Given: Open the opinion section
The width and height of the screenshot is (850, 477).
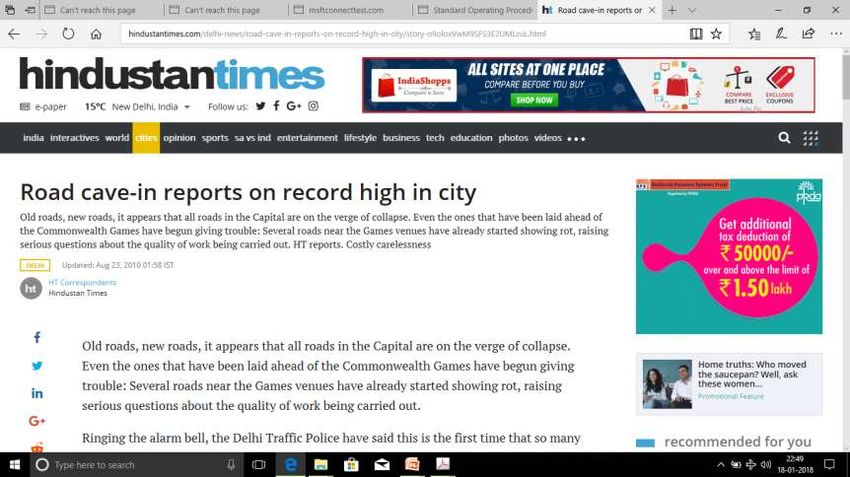Looking at the screenshot, I should 179,138.
